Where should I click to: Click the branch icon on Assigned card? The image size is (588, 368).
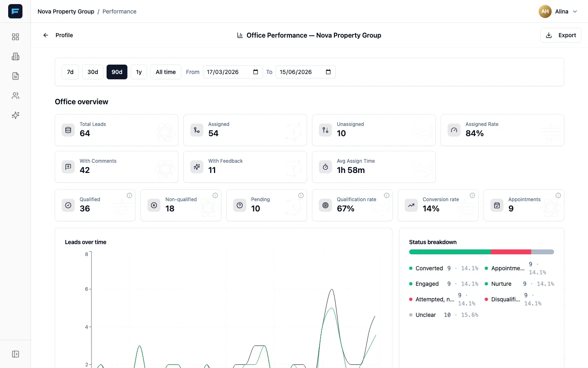(x=197, y=130)
